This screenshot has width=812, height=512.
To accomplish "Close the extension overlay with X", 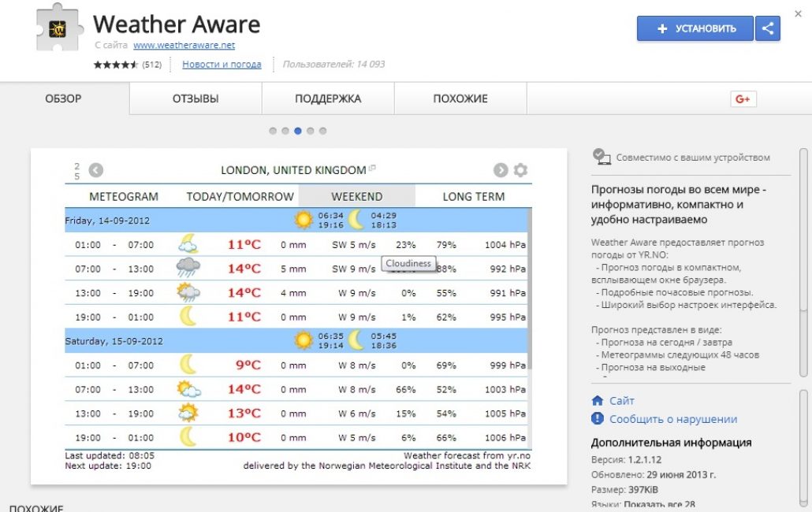I will tap(798, 14).
